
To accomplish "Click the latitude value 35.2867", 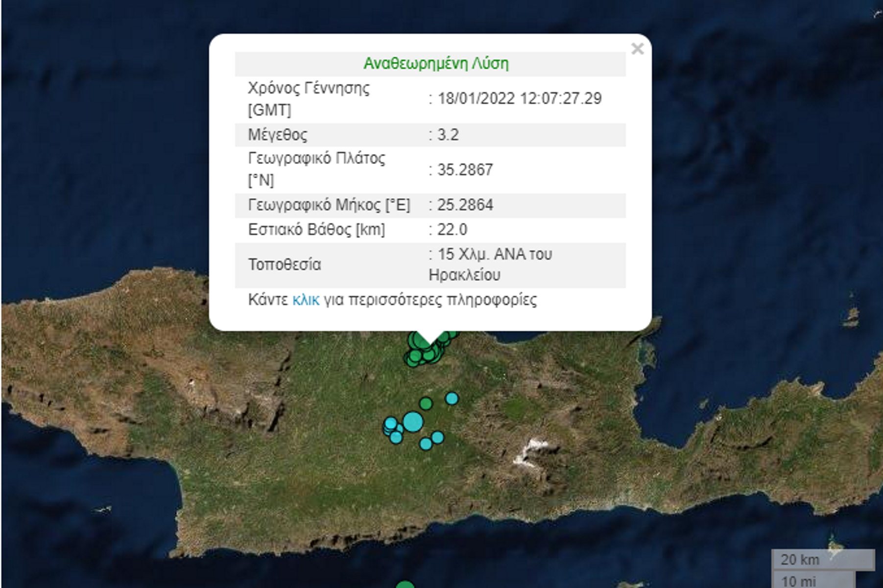I will (x=465, y=170).
